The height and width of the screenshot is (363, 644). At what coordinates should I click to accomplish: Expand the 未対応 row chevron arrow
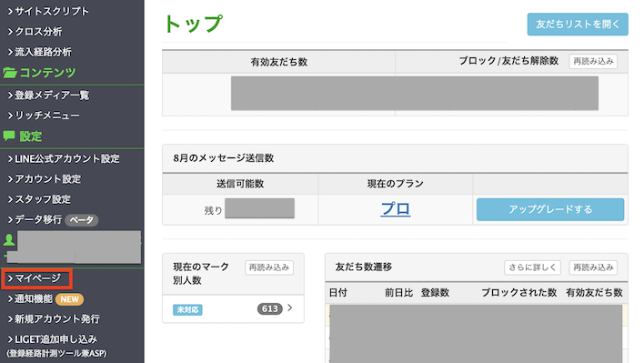pyautogui.click(x=290, y=308)
